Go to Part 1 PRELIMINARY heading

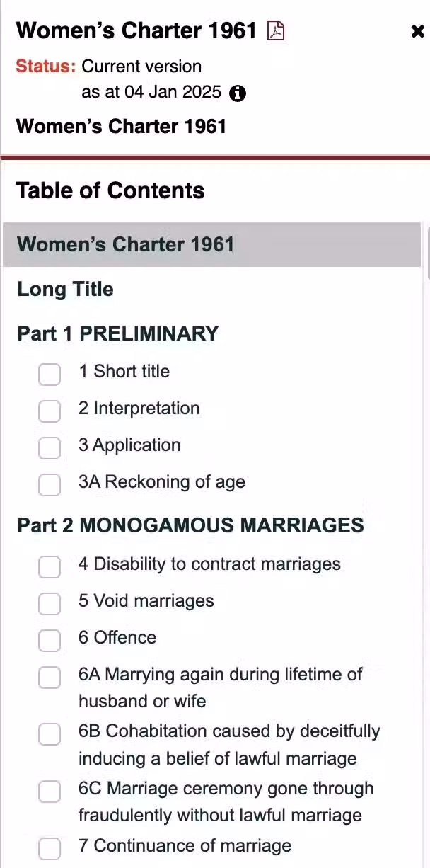[118, 333]
